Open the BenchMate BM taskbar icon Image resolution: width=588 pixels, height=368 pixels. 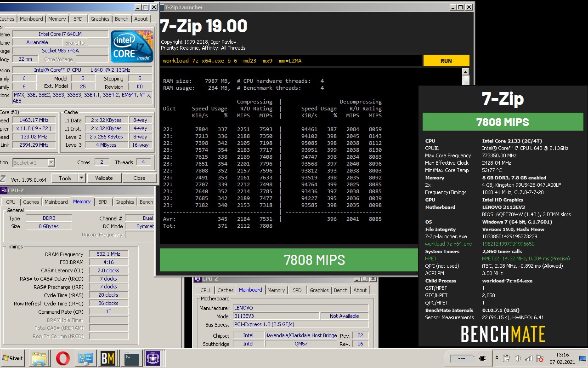108,358
